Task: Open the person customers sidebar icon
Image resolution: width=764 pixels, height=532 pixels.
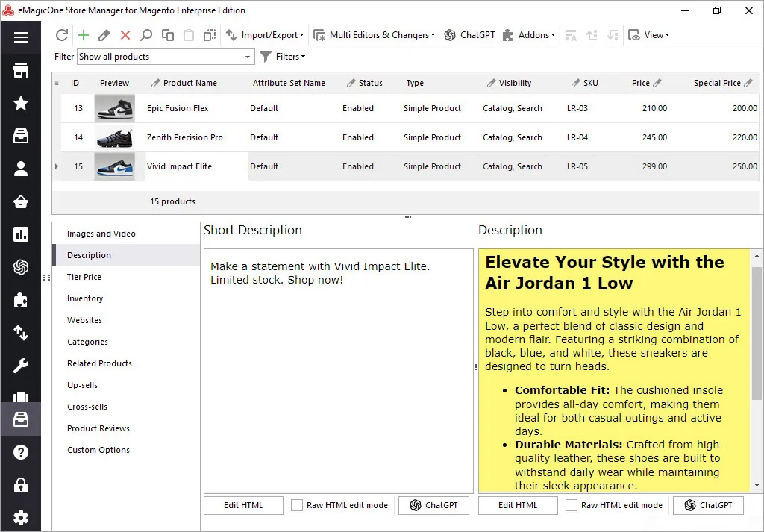Action: [x=20, y=169]
